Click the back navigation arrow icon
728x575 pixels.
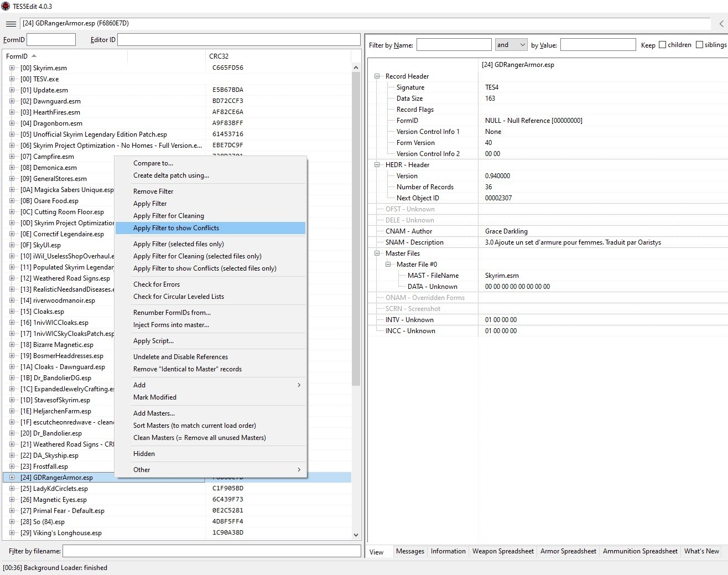(721, 24)
